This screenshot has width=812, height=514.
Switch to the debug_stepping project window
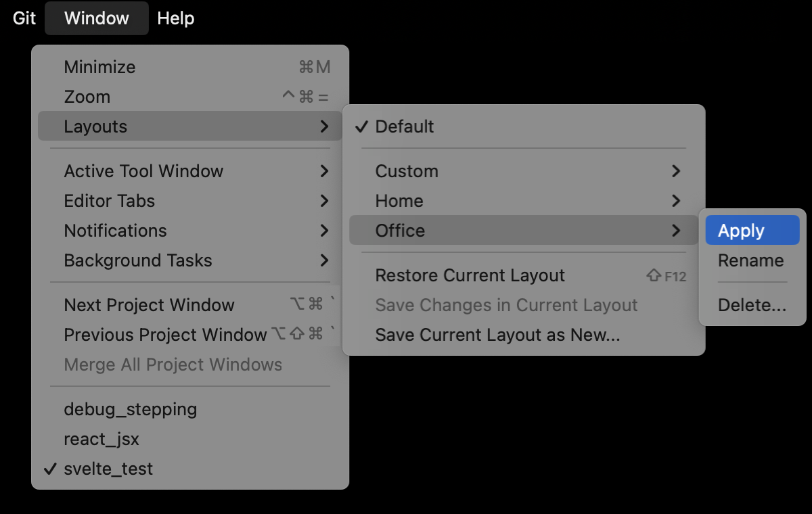pos(130,409)
